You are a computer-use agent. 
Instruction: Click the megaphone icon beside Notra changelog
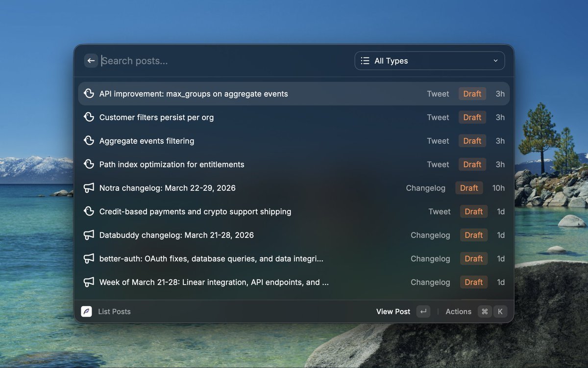[89, 188]
